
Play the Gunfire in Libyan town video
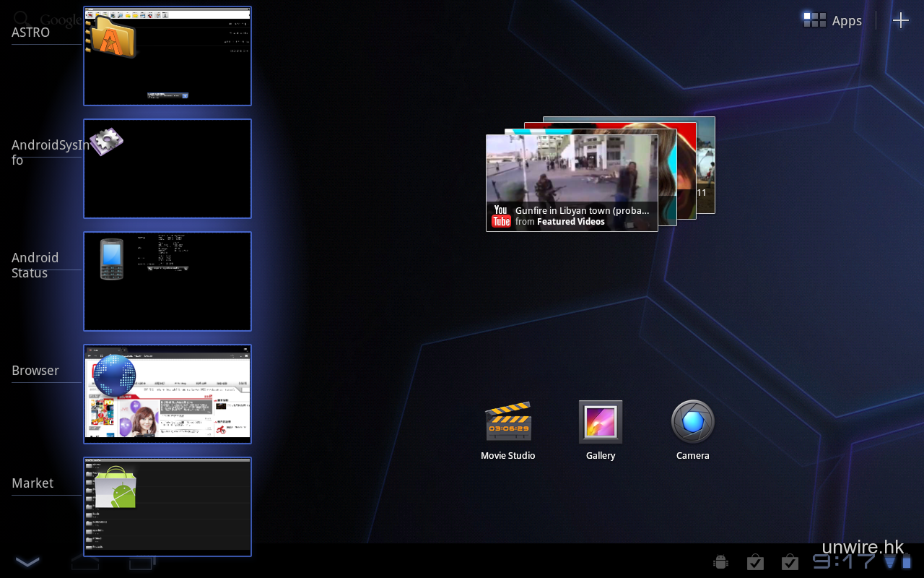click(x=571, y=183)
